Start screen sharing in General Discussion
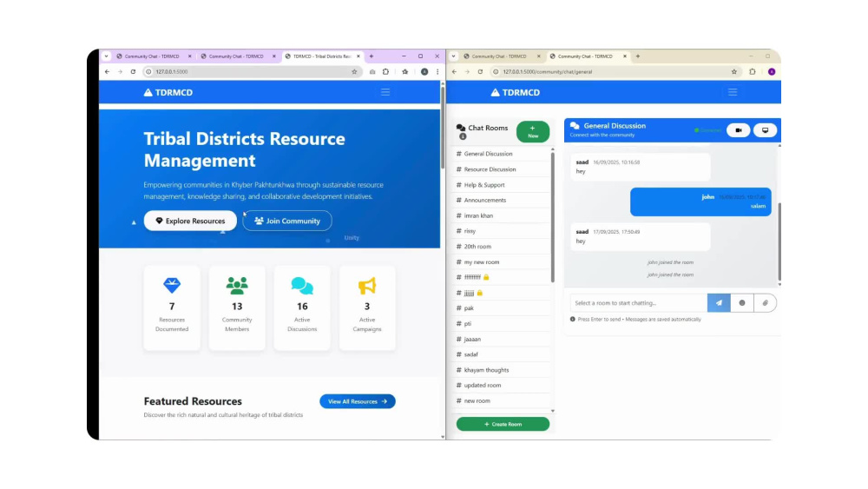Image resolution: width=868 pixels, height=489 pixels. [x=765, y=130]
